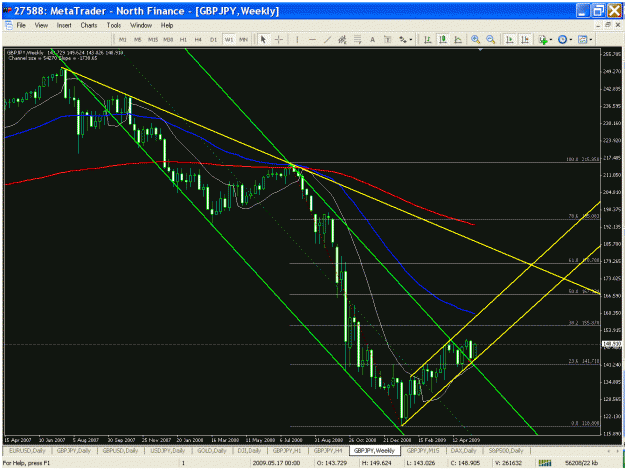Select the M1 timeframe button
Image resolution: width=625 pixels, height=470 pixels.
pyautogui.click(x=122, y=39)
